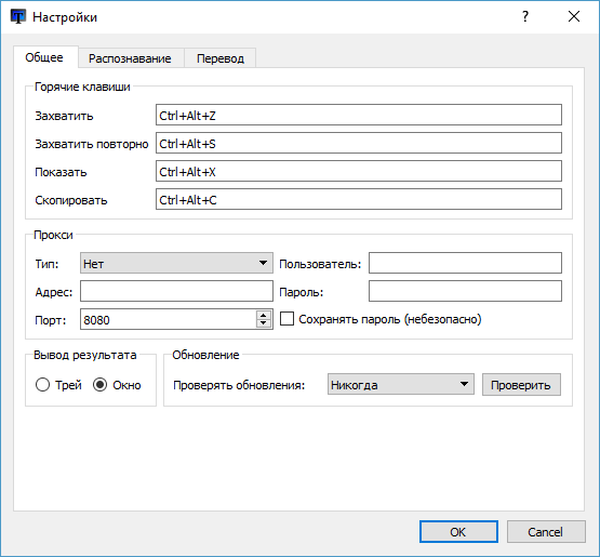Choose the Окно output radio button
The image size is (600, 557).
pyautogui.click(x=100, y=385)
